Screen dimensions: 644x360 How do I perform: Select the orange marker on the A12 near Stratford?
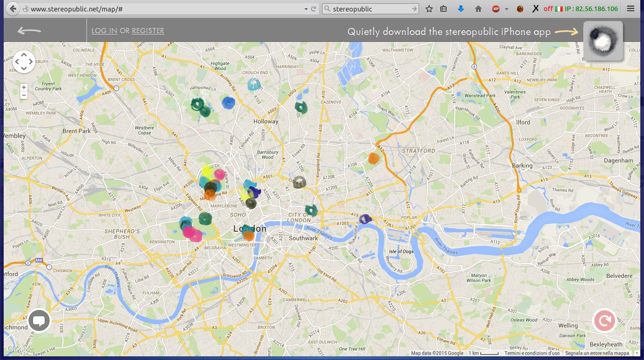coord(374,158)
